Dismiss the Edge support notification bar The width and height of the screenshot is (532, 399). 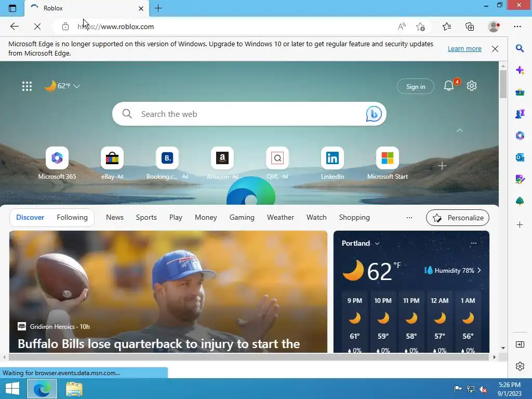pos(495,48)
